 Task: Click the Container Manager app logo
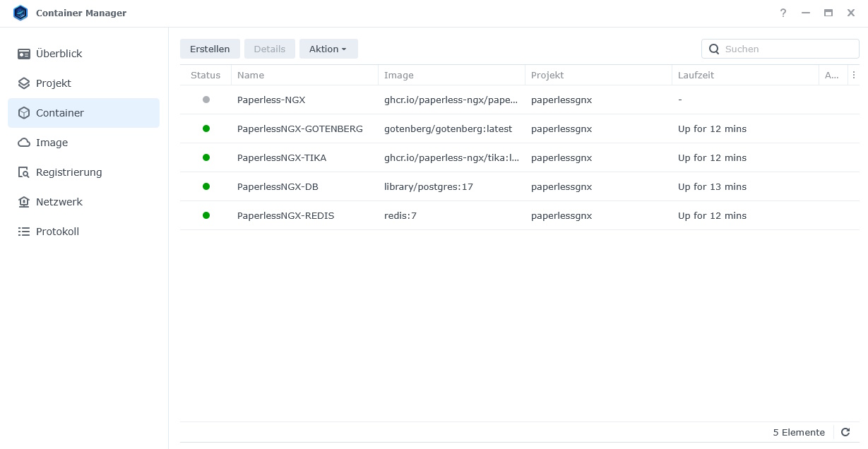(20, 13)
